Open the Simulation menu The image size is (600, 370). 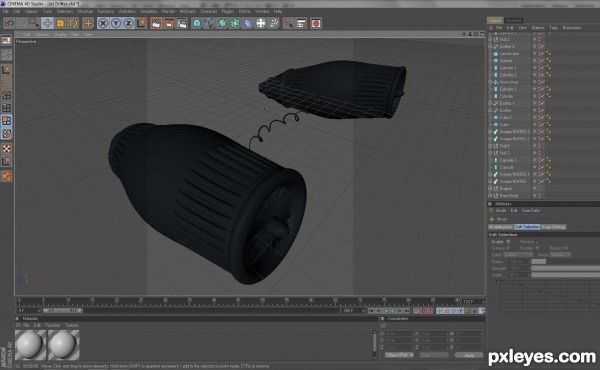148,11
